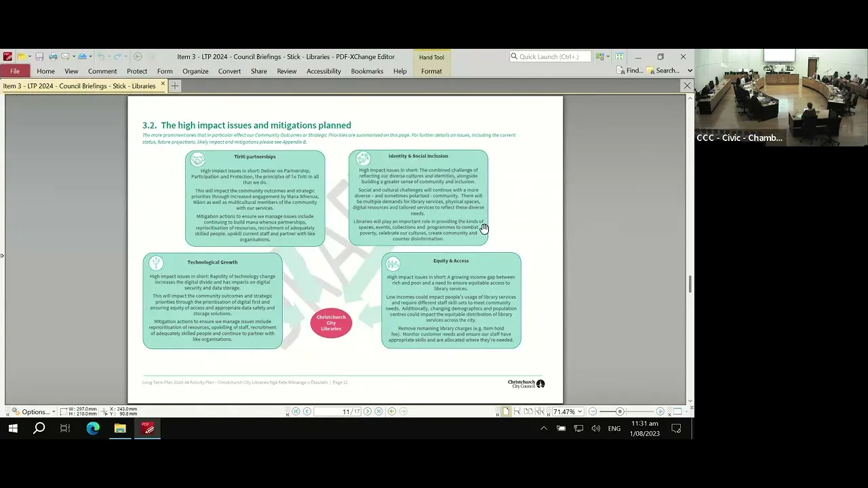The image size is (868, 488).
Task: Save the document with the floppy disk icon
Action: point(40,57)
